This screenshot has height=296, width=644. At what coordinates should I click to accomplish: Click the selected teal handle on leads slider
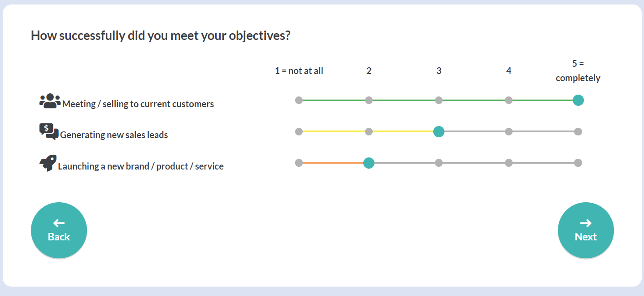click(x=439, y=131)
